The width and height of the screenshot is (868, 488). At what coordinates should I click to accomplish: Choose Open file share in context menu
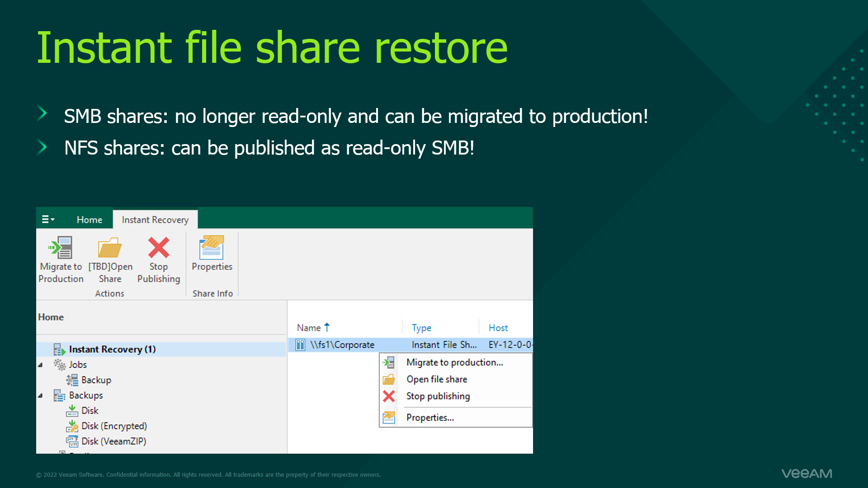click(x=437, y=380)
